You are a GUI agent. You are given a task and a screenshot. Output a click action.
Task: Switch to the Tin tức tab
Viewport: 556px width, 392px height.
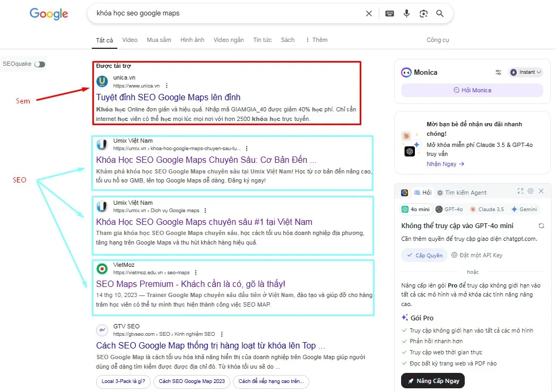(x=263, y=40)
